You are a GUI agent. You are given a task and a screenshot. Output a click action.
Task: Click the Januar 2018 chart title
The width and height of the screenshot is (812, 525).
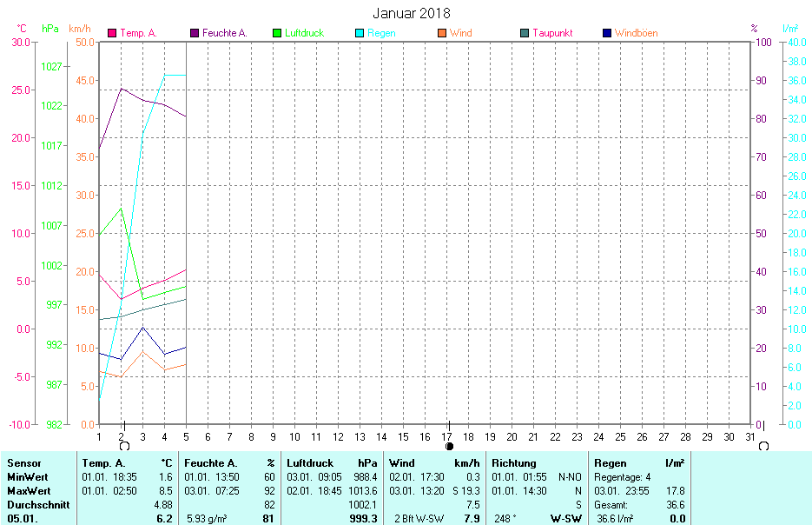[412, 13]
